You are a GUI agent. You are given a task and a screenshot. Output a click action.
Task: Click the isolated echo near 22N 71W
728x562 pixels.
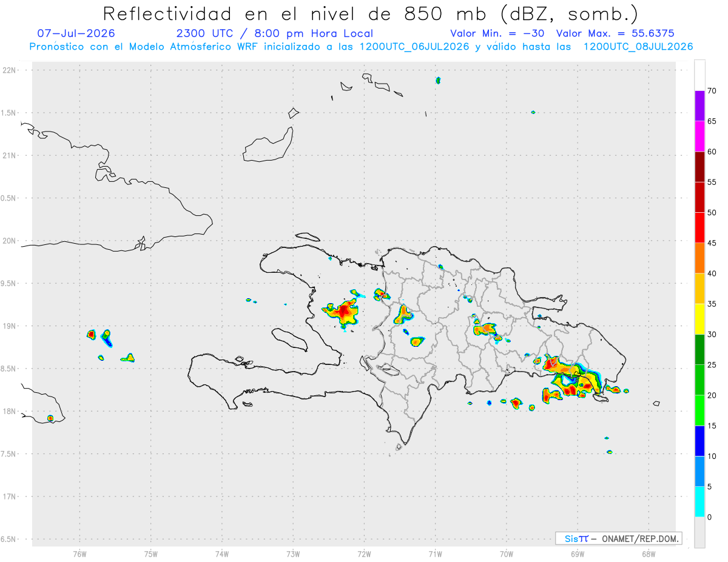coord(438,80)
